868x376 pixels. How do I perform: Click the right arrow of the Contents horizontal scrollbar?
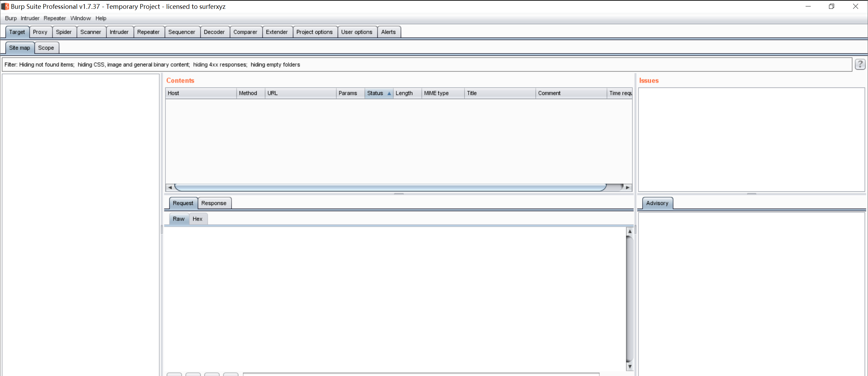[628, 187]
